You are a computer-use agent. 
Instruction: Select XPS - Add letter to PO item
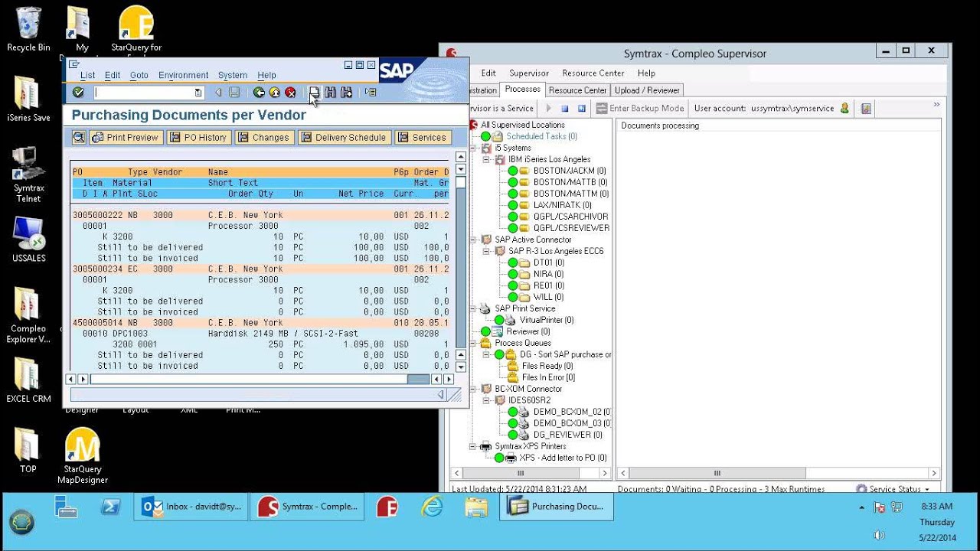tap(563, 458)
